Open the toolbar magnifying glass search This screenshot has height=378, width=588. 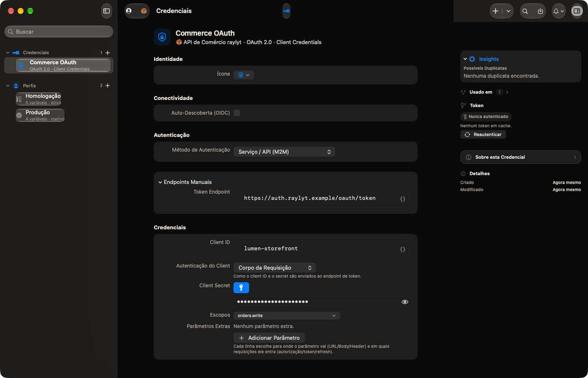click(x=525, y=11)
